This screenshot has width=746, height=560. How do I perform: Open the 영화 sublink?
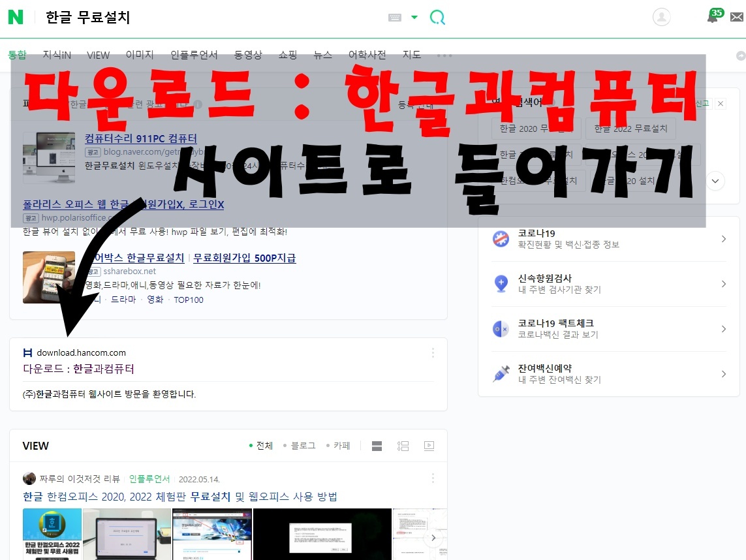[155, 300]
